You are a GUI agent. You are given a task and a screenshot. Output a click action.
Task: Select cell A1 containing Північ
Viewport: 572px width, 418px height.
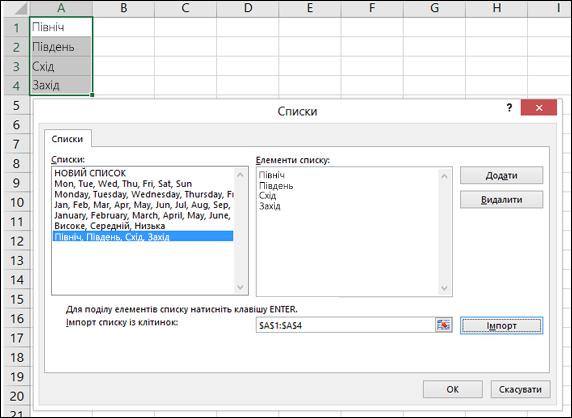click(x=61, y=27)
